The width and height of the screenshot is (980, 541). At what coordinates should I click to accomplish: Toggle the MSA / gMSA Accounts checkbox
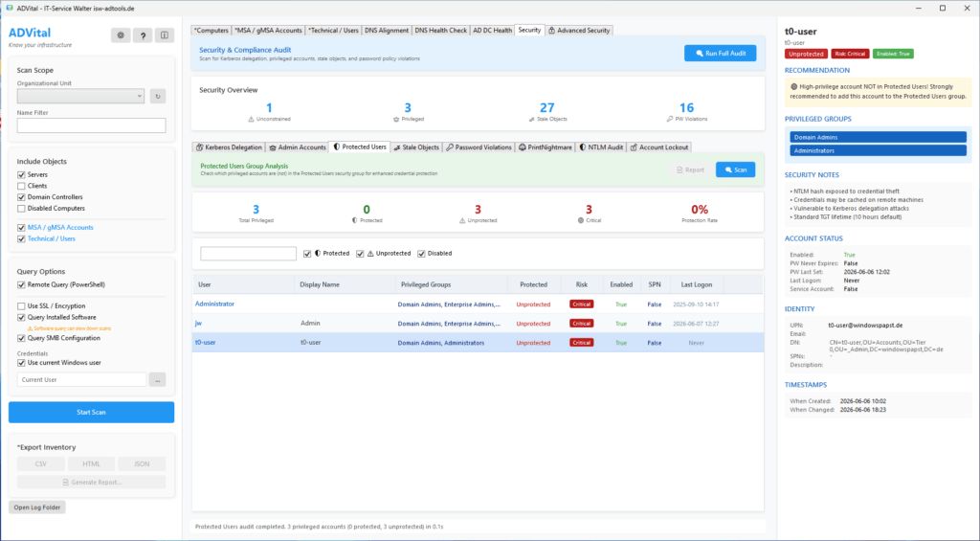pyautogui.click(x=21, y=228)
